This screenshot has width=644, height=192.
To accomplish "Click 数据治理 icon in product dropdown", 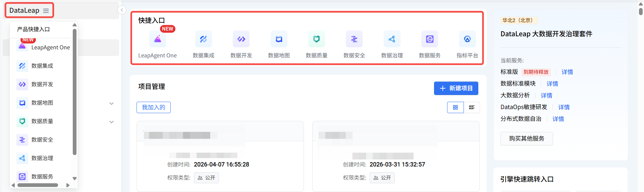I will coord(22,158).
